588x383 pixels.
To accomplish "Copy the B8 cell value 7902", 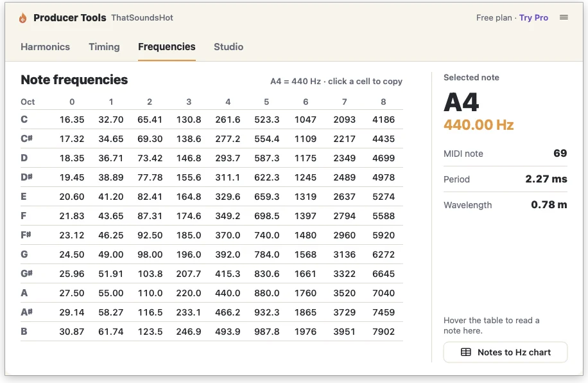I will click(383, 332).
